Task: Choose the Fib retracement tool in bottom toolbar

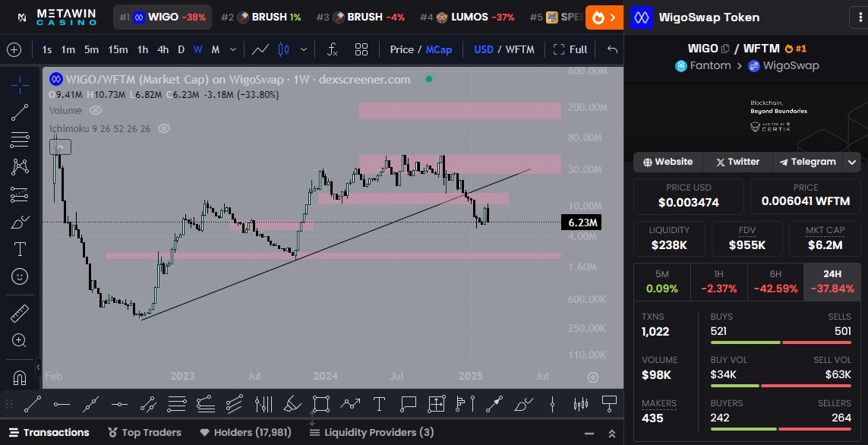Action: 177,405
